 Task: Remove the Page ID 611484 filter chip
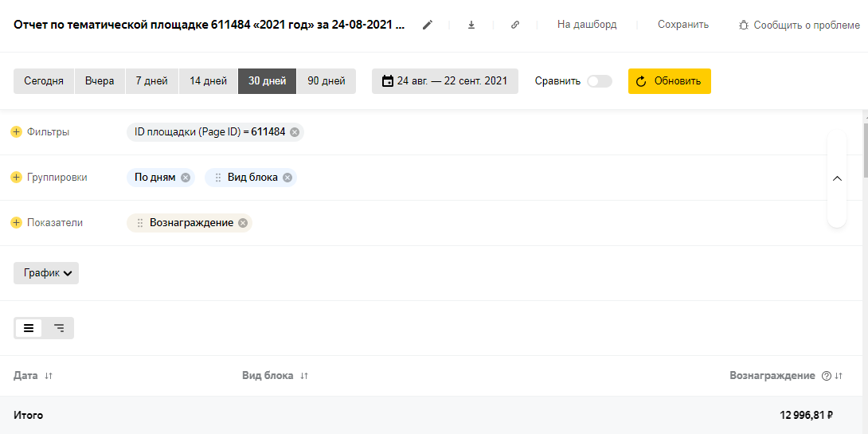tap(295, 132)
